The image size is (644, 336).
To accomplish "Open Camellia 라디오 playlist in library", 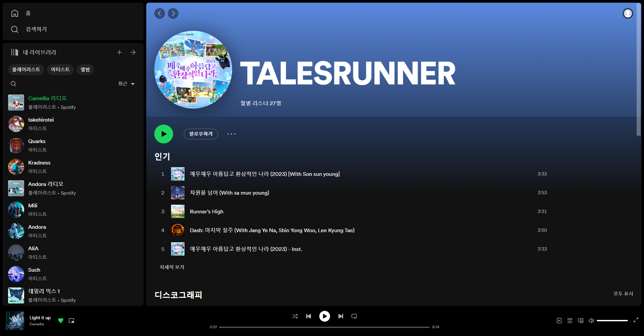I will [x=73, y=103].
